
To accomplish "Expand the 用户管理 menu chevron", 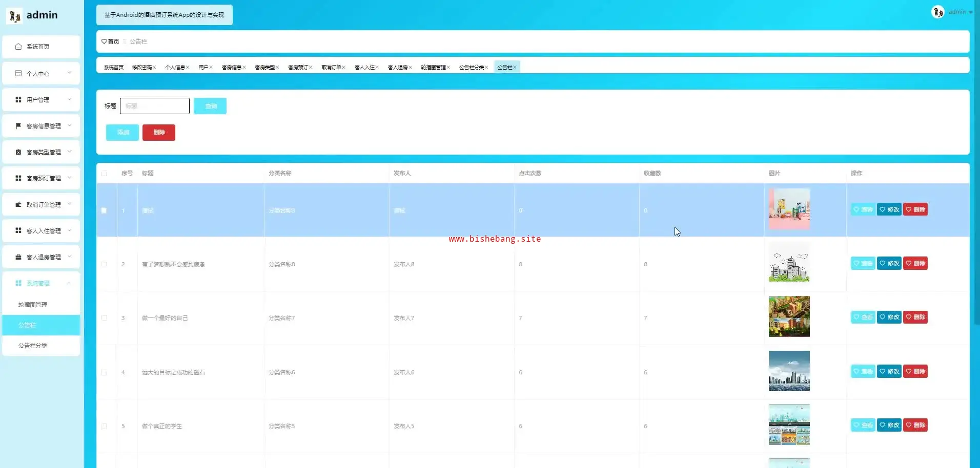I will point(69,99).
